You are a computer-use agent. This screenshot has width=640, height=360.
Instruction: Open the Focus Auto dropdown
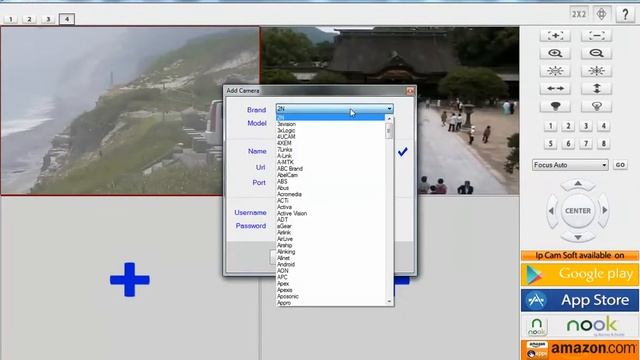(570, 165)
